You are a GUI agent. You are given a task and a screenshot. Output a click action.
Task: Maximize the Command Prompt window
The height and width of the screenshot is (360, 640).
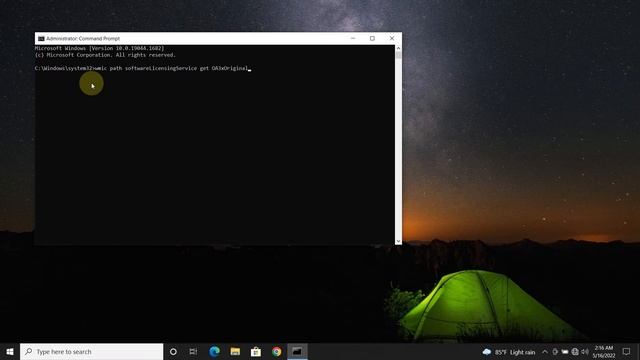(372, 38)
